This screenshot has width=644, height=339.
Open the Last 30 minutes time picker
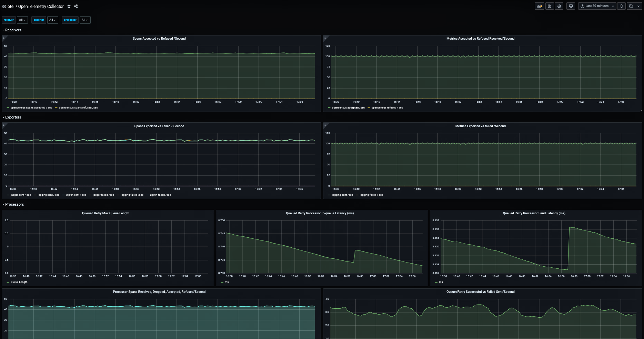tap(596, 6)
